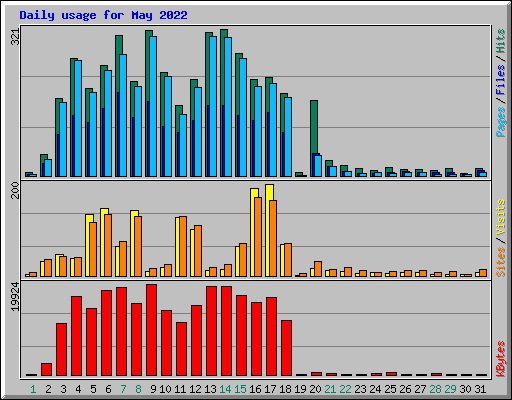Click the yellow visits bar for day 11
The image size is (512, 400).
[x=177, y=247]
